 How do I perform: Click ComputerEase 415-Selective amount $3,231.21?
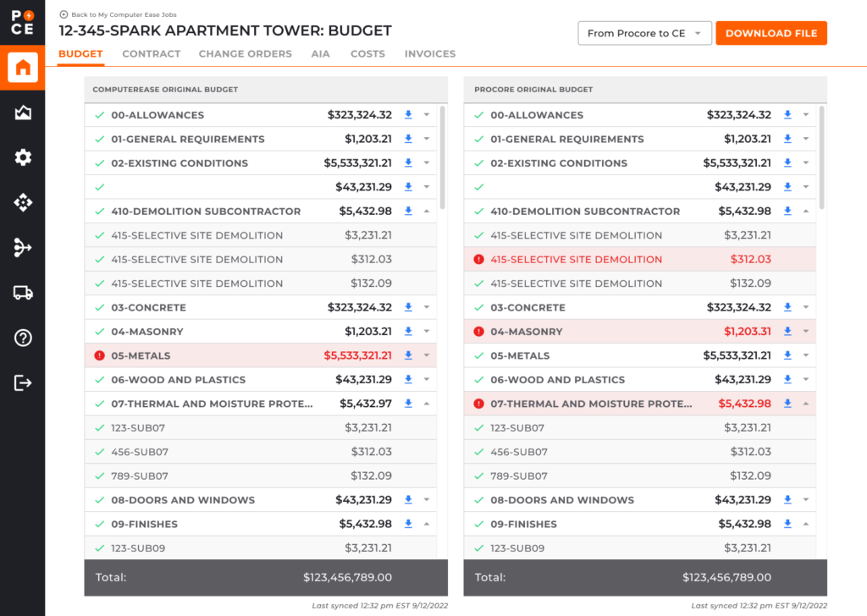[368, 235]
